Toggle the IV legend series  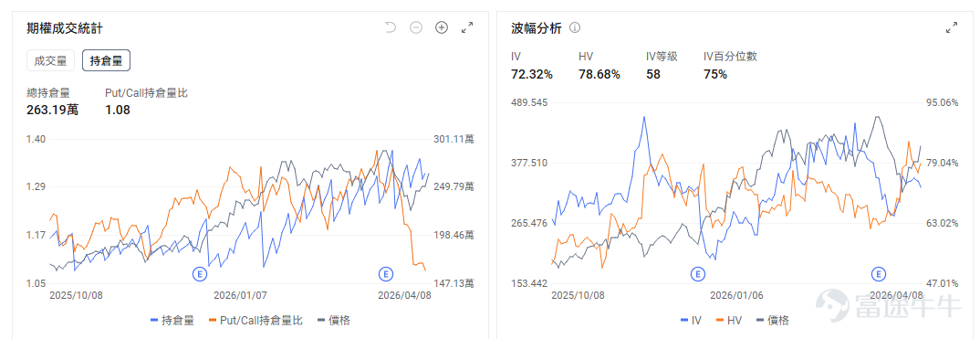pyautogui.click(x=691, y=320)
